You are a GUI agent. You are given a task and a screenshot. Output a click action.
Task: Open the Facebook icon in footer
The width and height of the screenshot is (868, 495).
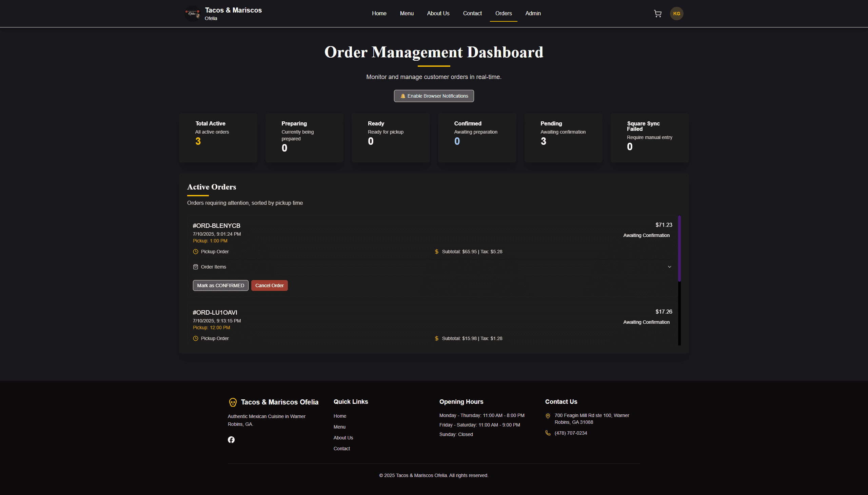(x=231, y=440)
